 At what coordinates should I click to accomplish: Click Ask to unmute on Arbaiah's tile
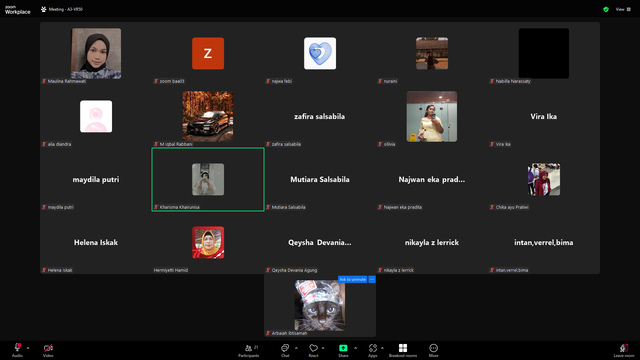point(353,279)
